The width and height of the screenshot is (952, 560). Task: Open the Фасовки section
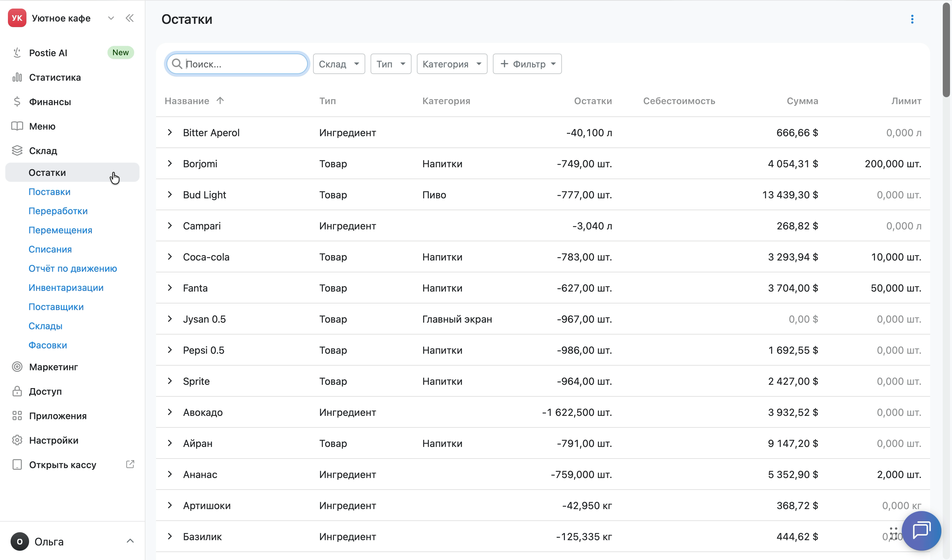[48, 345]
